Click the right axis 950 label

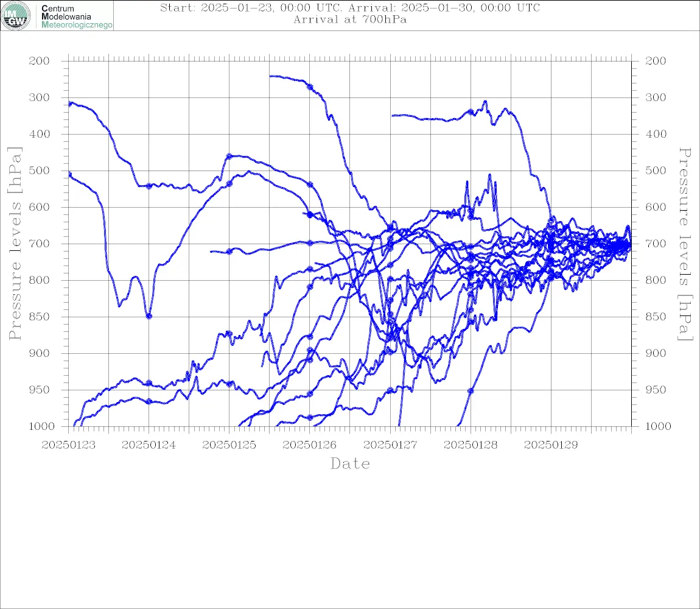point(656,390)
